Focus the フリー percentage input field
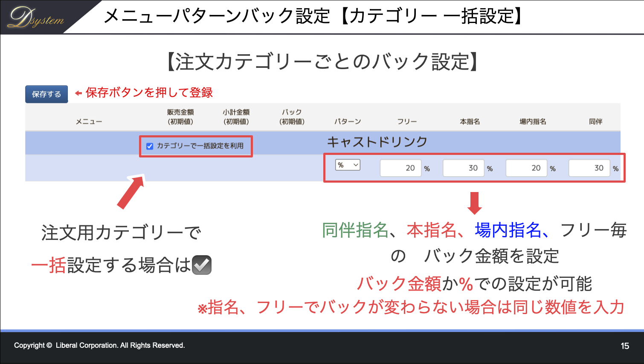This screenshot has height=364, width=644. [400, 168]
